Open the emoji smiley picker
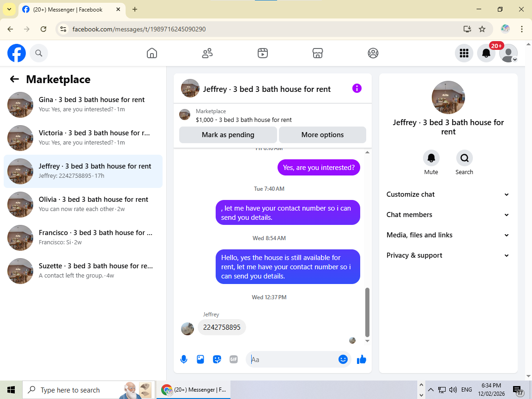Viewport: 532px width, 399px height. click(343, 359)
